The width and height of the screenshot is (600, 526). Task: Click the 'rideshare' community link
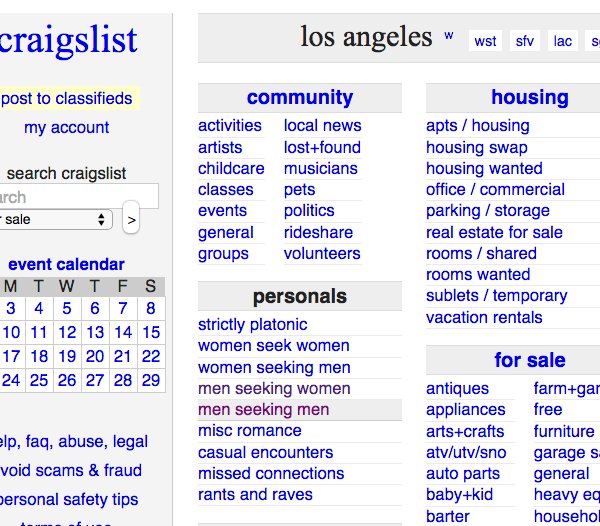click(318, 232)
